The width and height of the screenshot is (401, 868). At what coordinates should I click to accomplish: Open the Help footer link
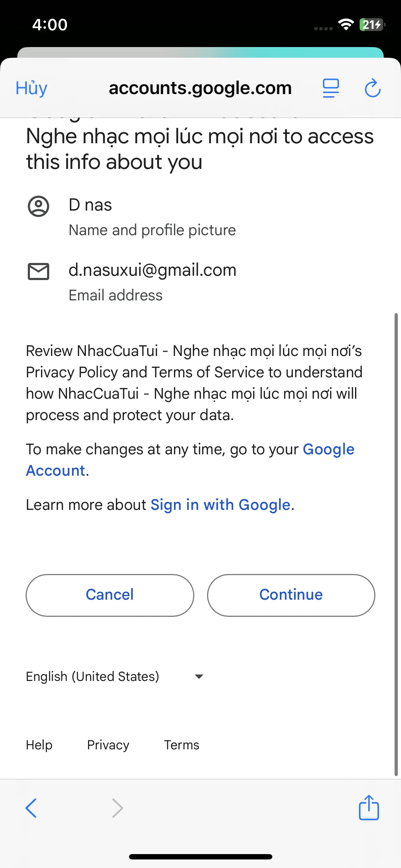[x=39, y=745]
